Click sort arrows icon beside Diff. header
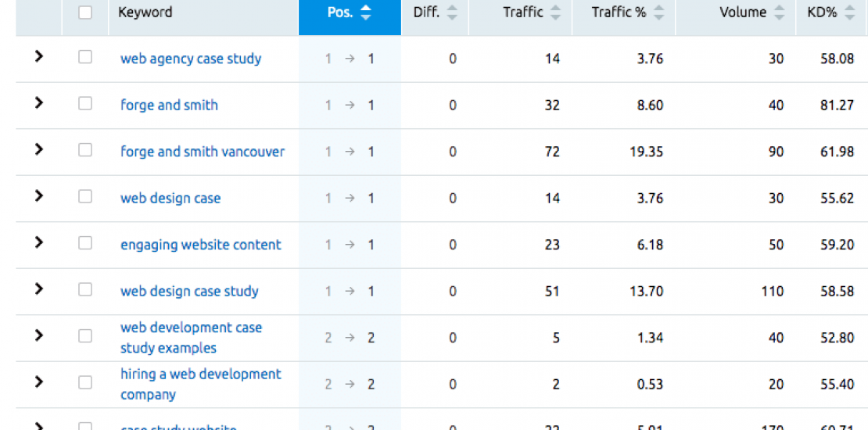The height and width of the screenshot is (430, 868). [x=452, y=13]
